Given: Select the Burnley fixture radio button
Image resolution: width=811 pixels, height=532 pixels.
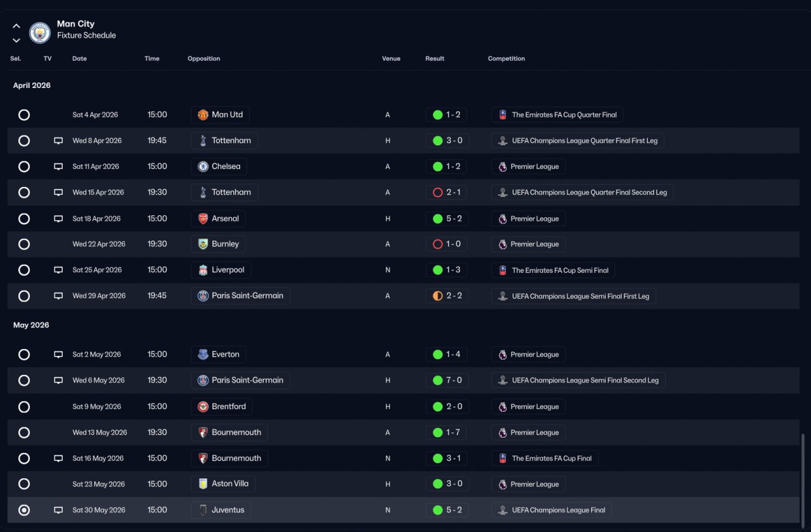Looking at the screenshot, I should [24, 244].
